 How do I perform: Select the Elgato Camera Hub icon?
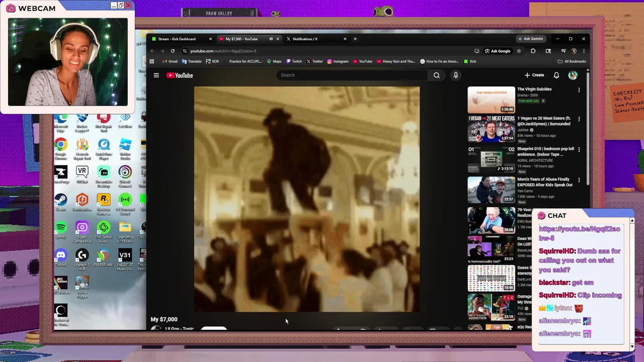[x=82, y=232]
